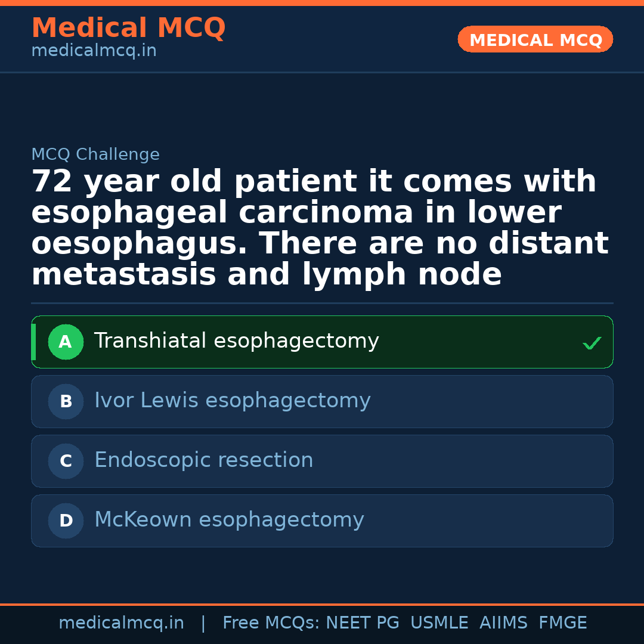Image resolution: width=644 pixels, height=644 pixels.
Task: Click Free MCQs text in footer
Action: coord(271,623)
